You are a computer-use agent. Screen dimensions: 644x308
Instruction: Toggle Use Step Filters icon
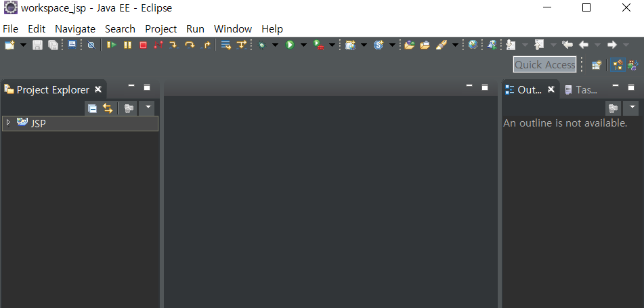point(242,45)
